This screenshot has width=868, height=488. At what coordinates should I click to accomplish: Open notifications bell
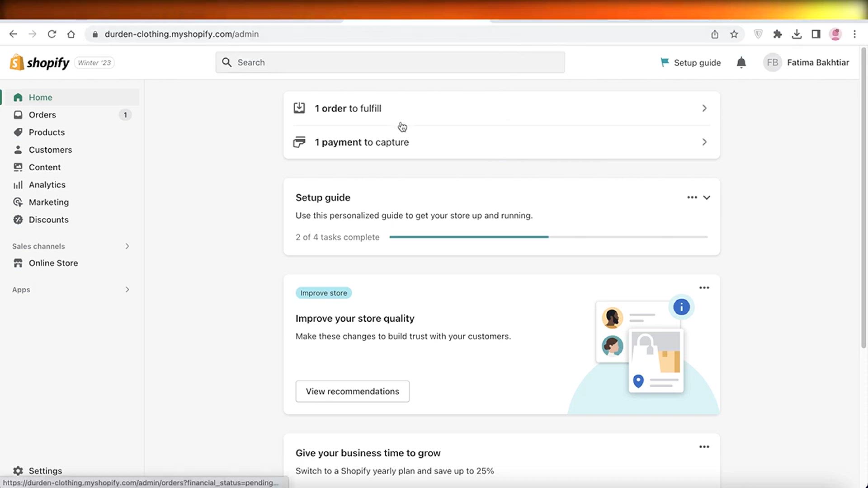pyautogui.click(x=741, y=62)
